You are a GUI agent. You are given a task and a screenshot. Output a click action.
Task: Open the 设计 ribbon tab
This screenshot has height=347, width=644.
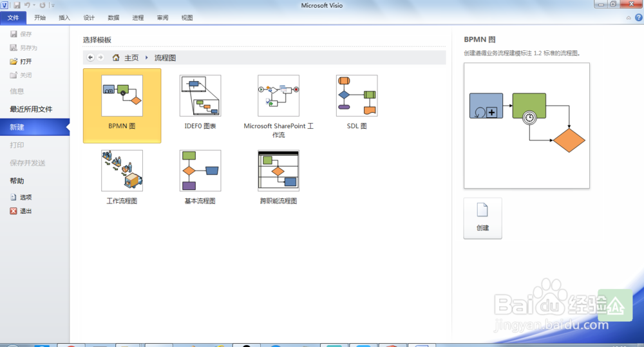[x=89, y=17]
